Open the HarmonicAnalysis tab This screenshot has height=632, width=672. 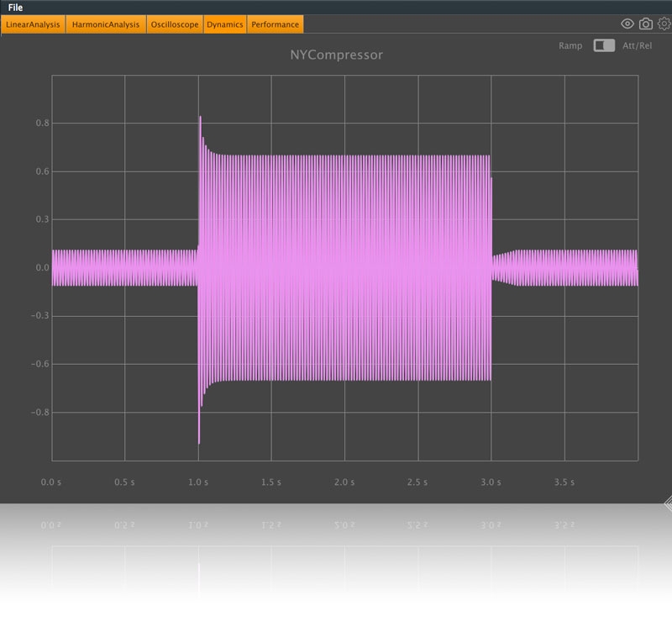[106, 24]
